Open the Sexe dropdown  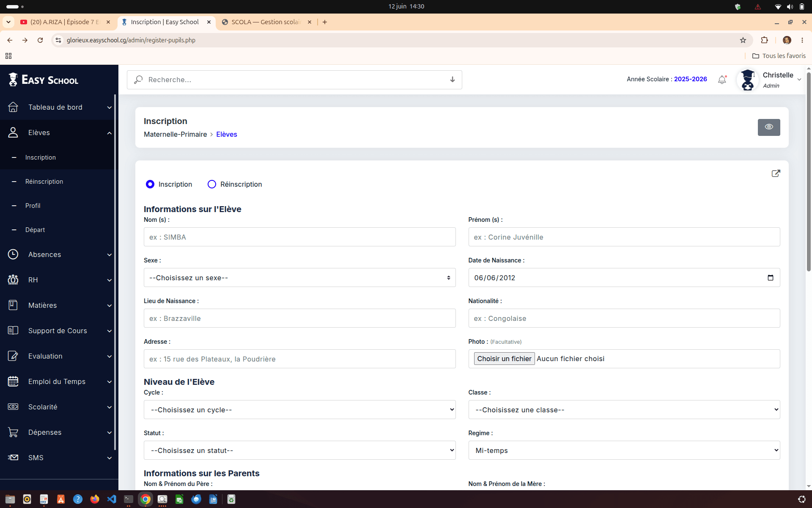[x=299, y=278]
